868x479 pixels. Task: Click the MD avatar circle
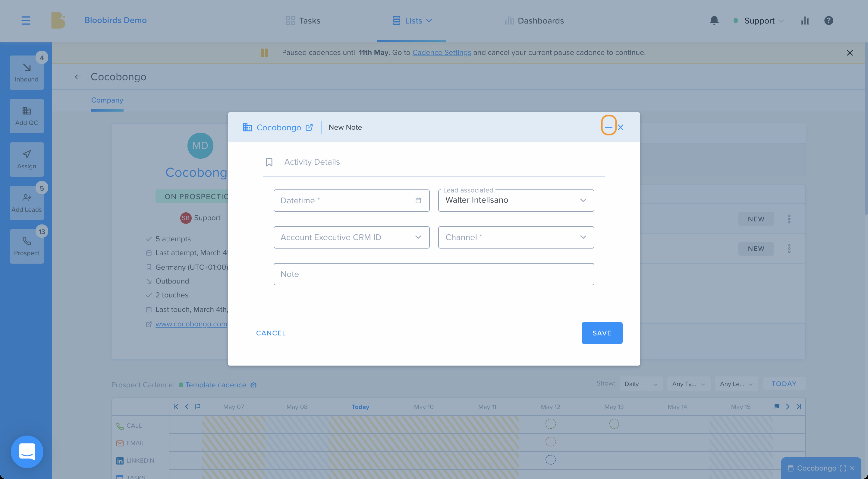[x=200, y=146]
